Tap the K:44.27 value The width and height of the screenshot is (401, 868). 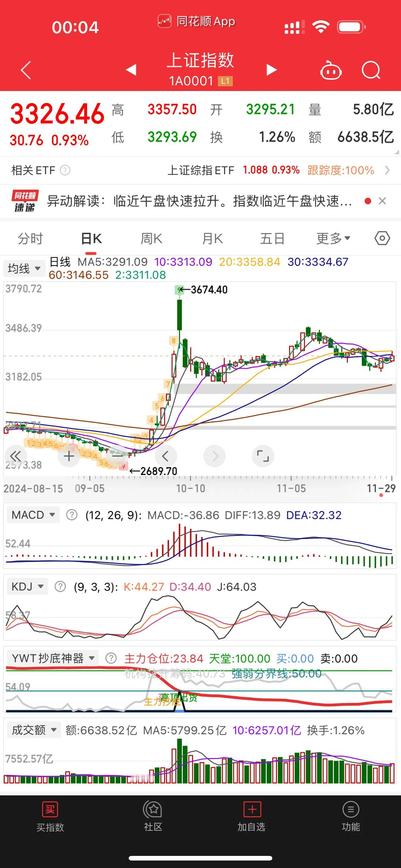click(x=144, y=587)
